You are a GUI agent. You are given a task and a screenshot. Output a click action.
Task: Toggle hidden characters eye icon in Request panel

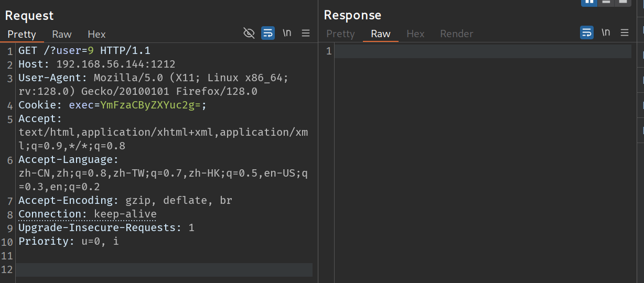tap(249, 34)
